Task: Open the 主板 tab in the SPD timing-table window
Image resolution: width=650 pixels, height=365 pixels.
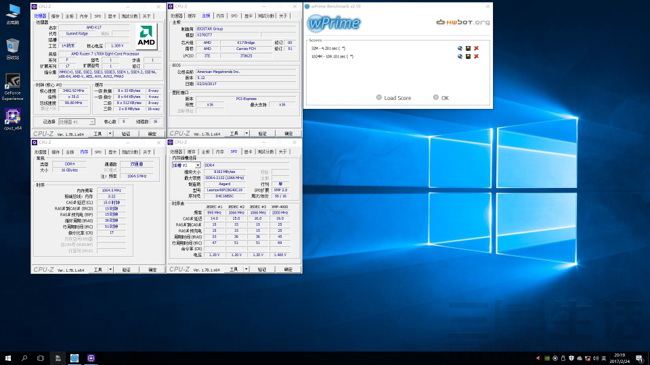Action: pyautogui.click(x=206, y=152)
